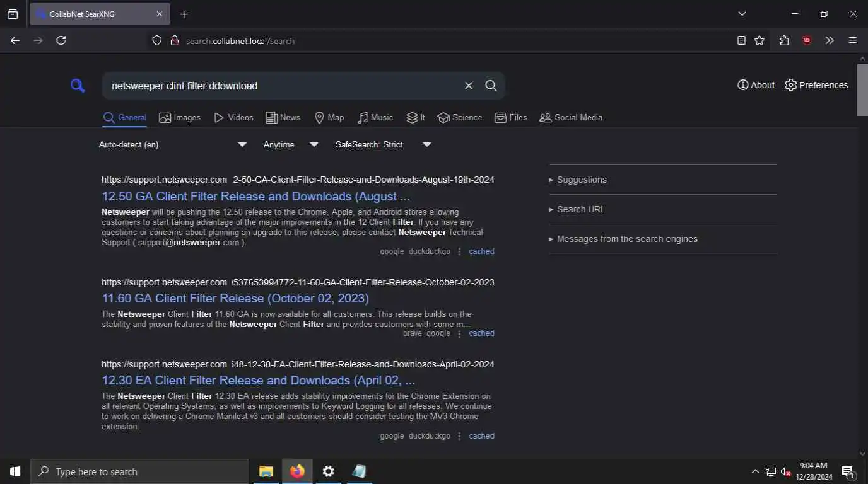Switch to the Files category tab

(x=511, y=118)
